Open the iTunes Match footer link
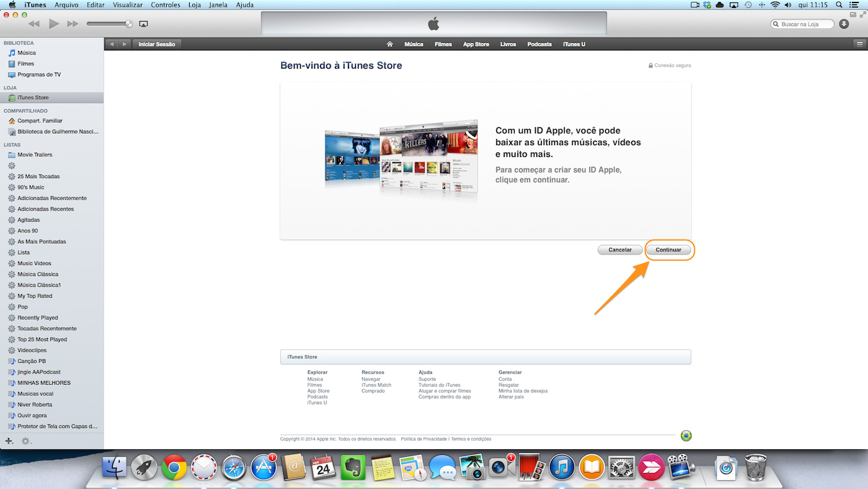This screenshot has height=489, width=868. [376, 385]
